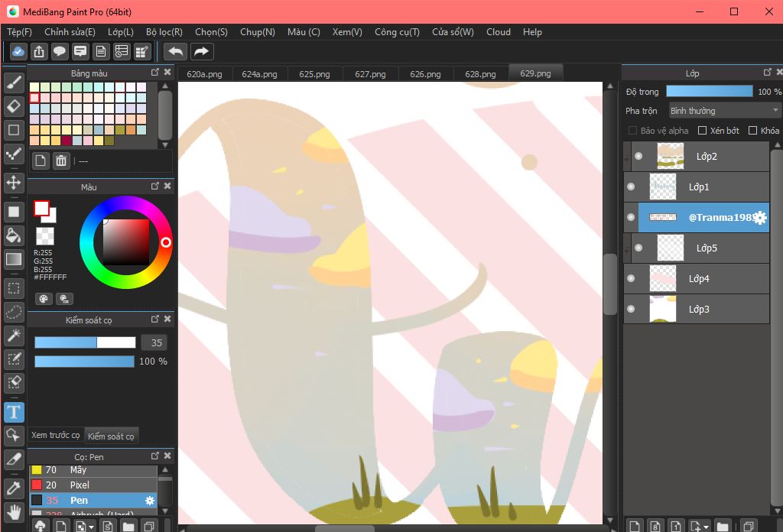Hide the Lớp2 layer

638,156
